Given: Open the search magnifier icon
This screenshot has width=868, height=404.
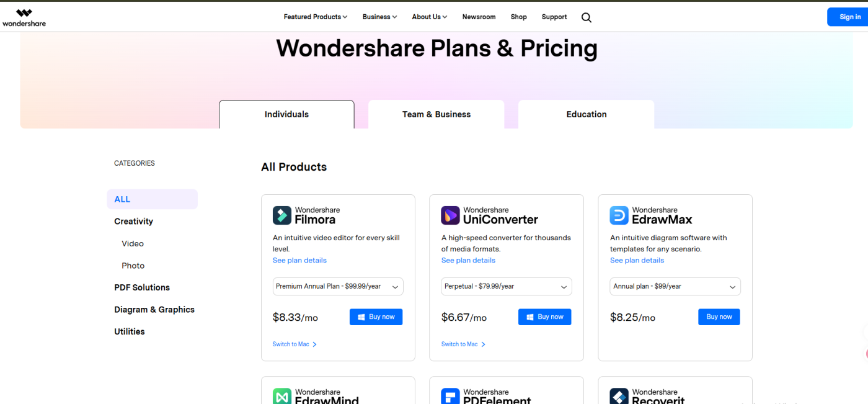Looking at the screenshot, I should pyautogui.click(x=587, y=17).
